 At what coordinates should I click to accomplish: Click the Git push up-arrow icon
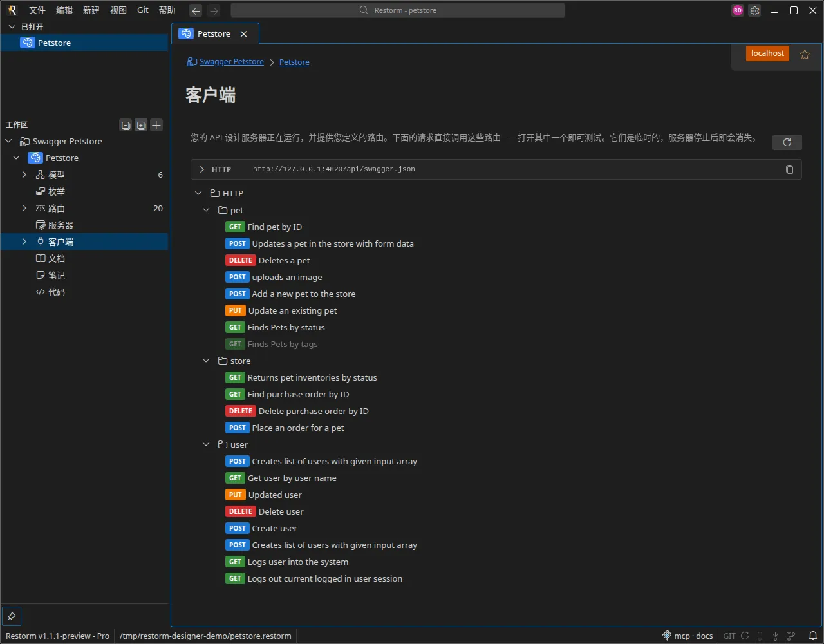click(x=760, y=636)
